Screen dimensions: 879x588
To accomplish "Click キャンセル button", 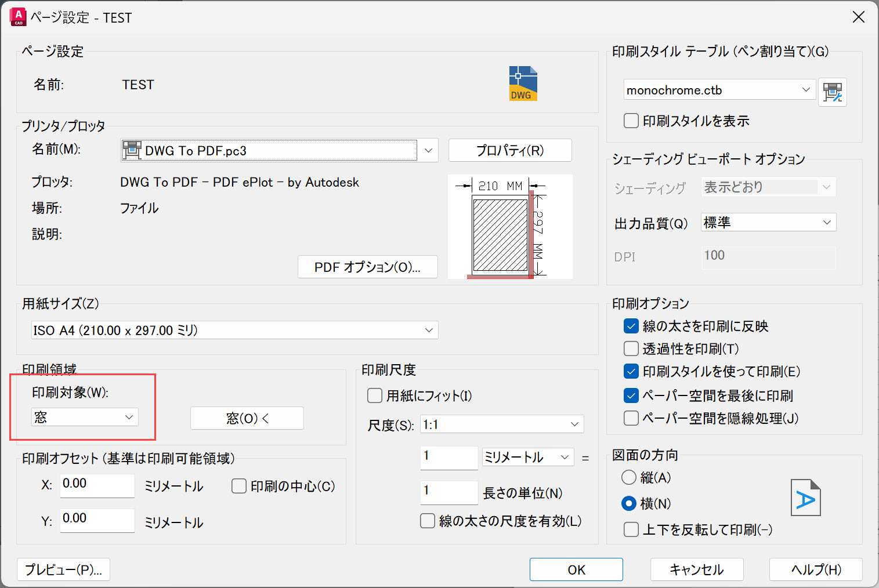I will [x=697, y=569].
